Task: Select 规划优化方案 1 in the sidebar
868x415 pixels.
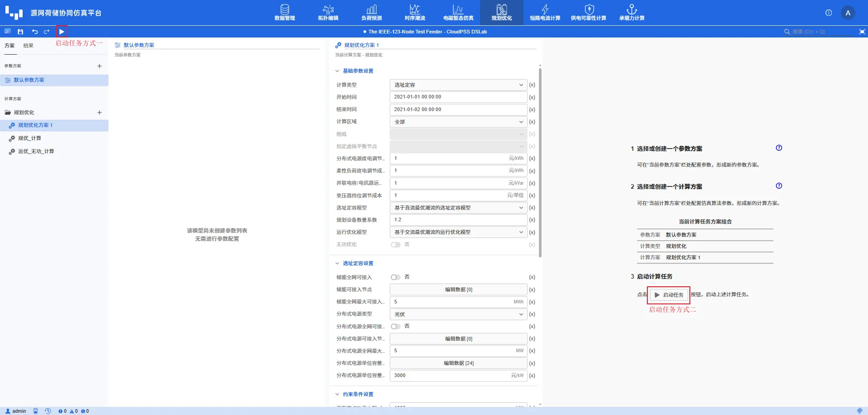Action: 54,125
